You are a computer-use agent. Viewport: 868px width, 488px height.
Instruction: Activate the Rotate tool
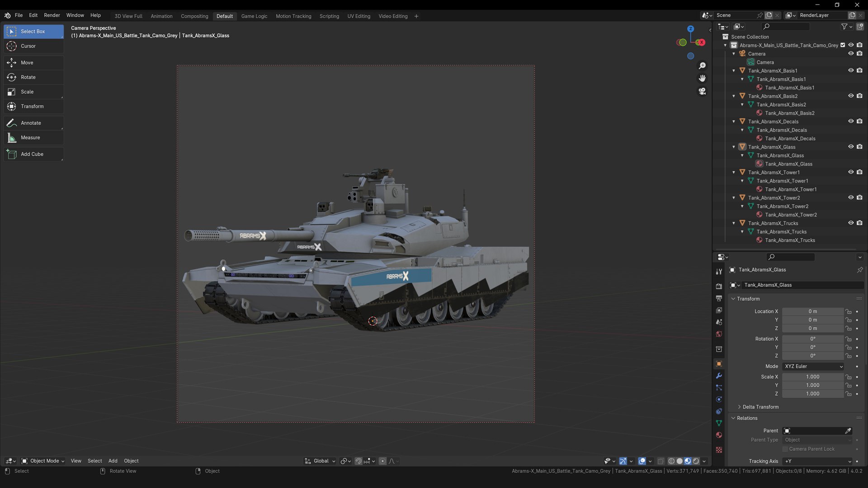pos(33,77)
